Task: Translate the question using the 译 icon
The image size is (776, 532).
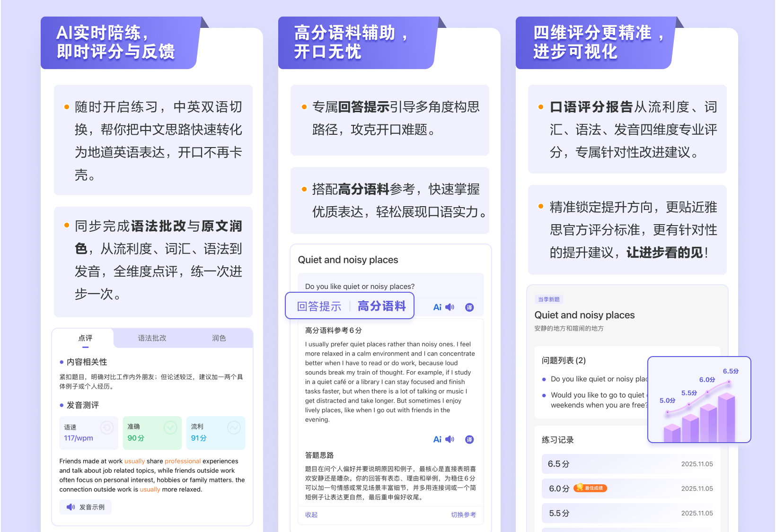Action: pyautogui.click(x=469, y=307)
